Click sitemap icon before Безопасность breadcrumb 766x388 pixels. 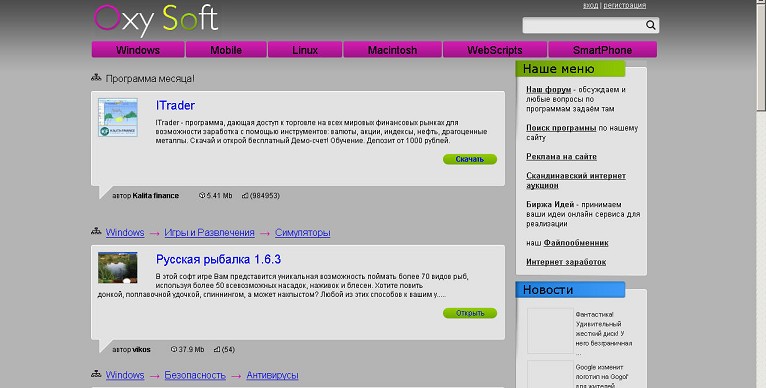pyautogui.click(x=96, y=374)
